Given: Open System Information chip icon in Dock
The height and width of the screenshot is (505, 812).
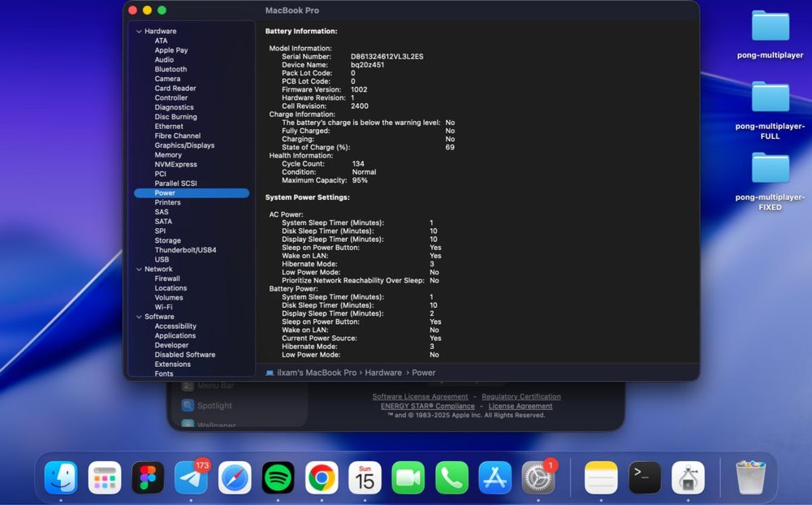Looking at the screenshot, I should point(688,477).
